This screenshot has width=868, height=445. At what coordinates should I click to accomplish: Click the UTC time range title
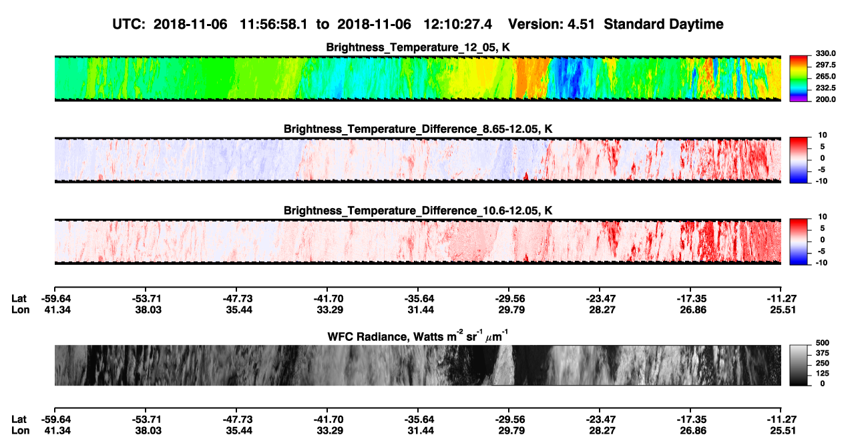tap(419, 24)
